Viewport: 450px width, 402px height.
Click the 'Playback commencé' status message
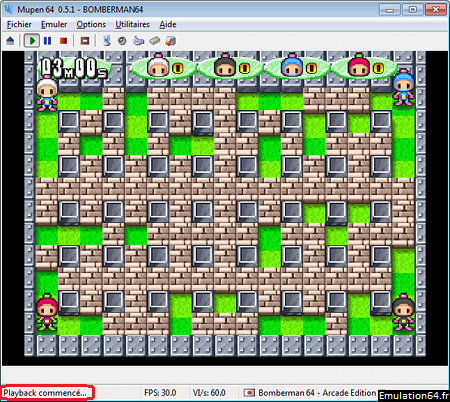(45, 393)
